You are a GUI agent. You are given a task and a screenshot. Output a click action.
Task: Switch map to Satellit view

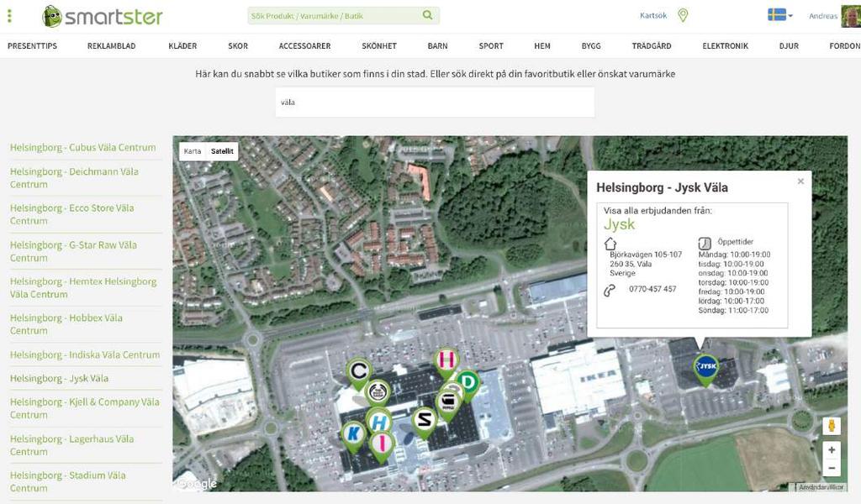[x=222, y=151]
